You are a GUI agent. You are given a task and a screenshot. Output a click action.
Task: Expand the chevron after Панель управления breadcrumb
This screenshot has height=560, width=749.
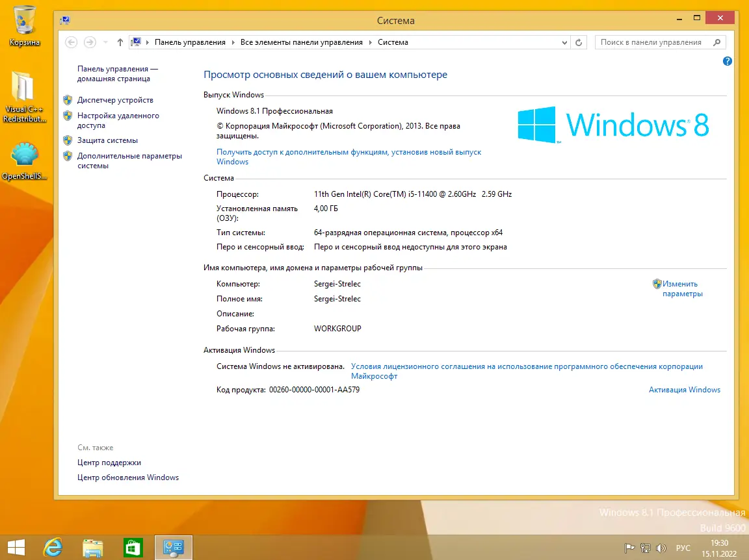point(233,42)
